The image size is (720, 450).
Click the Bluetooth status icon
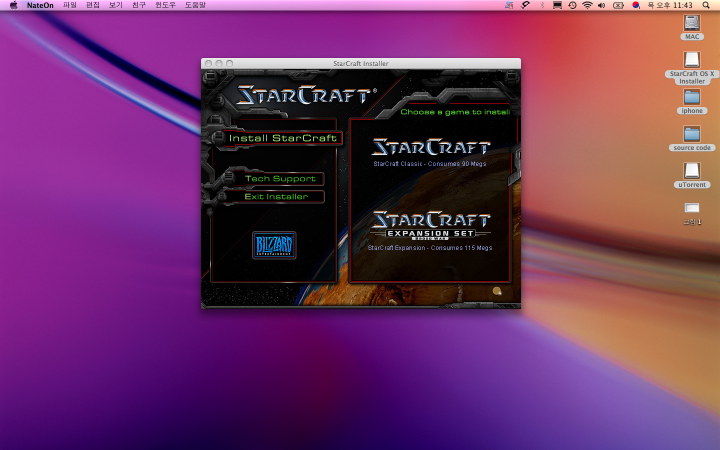click(542, 5)
